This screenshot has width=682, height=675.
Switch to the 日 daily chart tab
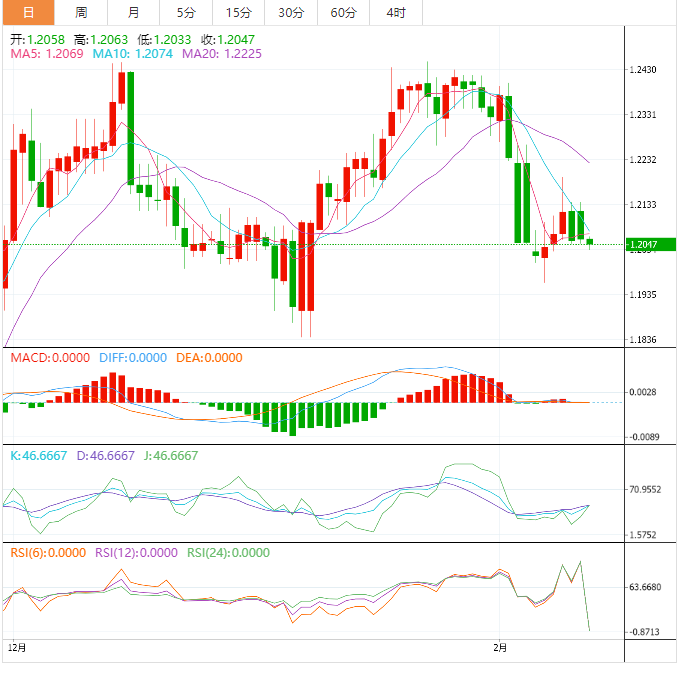click(x=27, y=13)
